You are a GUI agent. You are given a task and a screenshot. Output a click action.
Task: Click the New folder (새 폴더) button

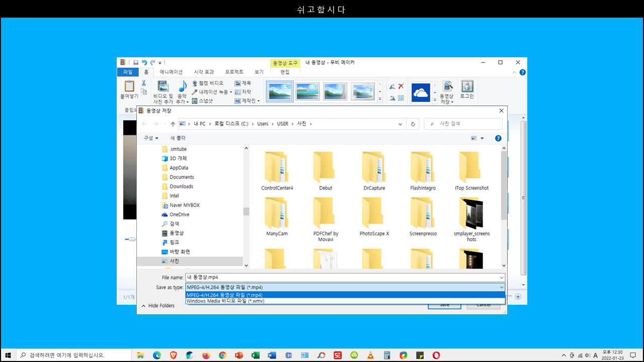pyautogui.click(x=178, y=138)
